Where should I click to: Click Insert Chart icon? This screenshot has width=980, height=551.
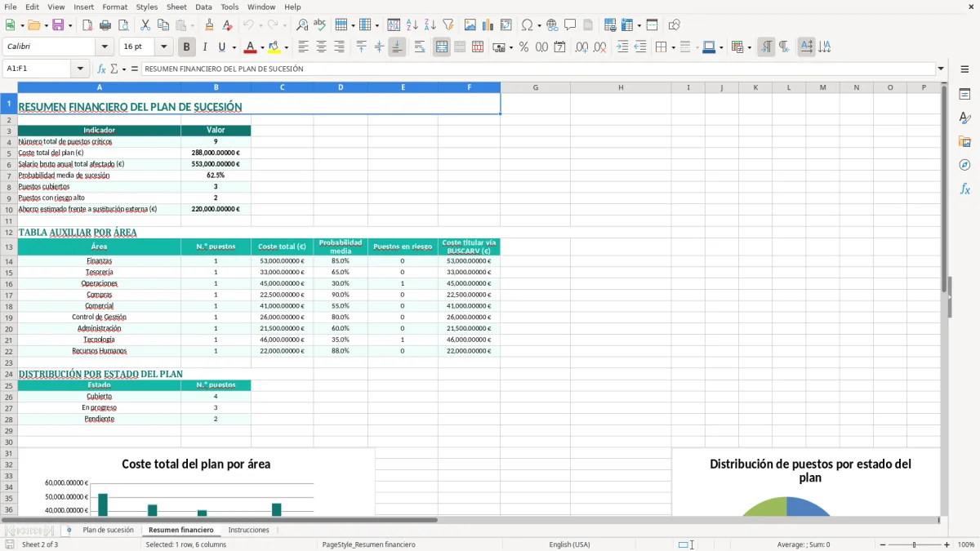(488, 25)
